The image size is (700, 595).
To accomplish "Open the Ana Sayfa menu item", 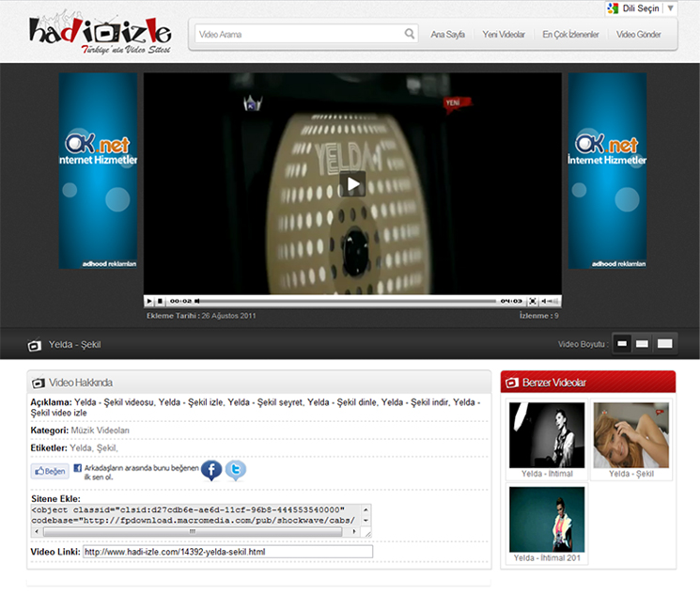I will [x=447, y=35].
